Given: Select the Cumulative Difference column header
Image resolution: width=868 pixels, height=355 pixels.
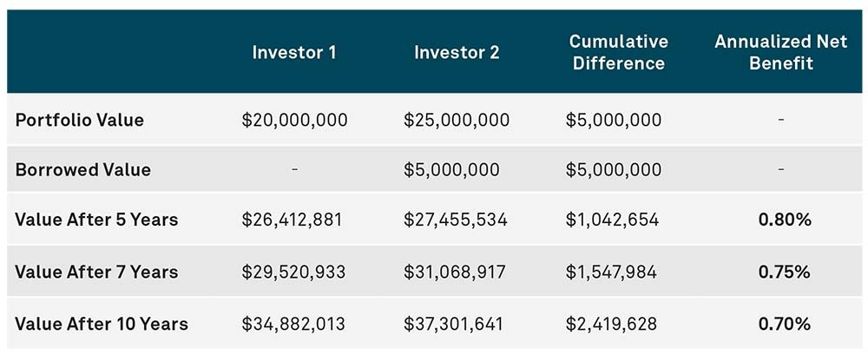Looking at the screenshot, I should click(618, 52).
